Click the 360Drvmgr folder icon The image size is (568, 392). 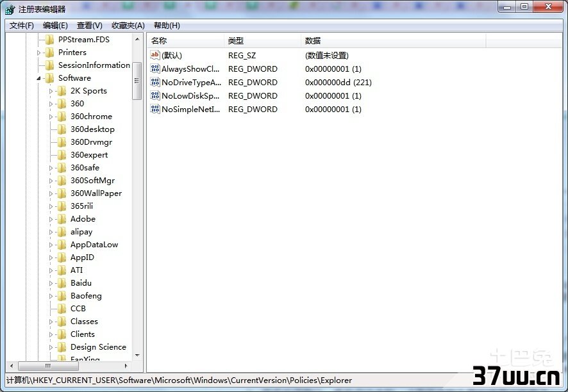tap(62, 142)
